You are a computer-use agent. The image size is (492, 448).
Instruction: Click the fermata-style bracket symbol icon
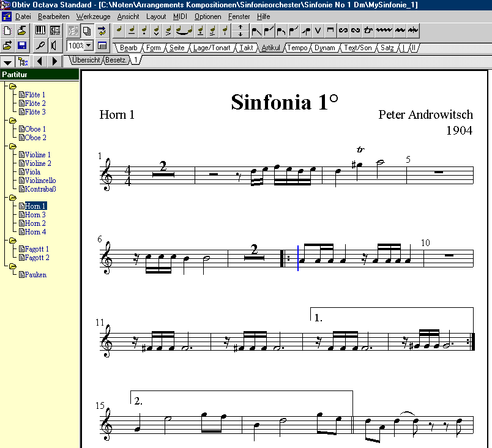(x=330, y=30)
